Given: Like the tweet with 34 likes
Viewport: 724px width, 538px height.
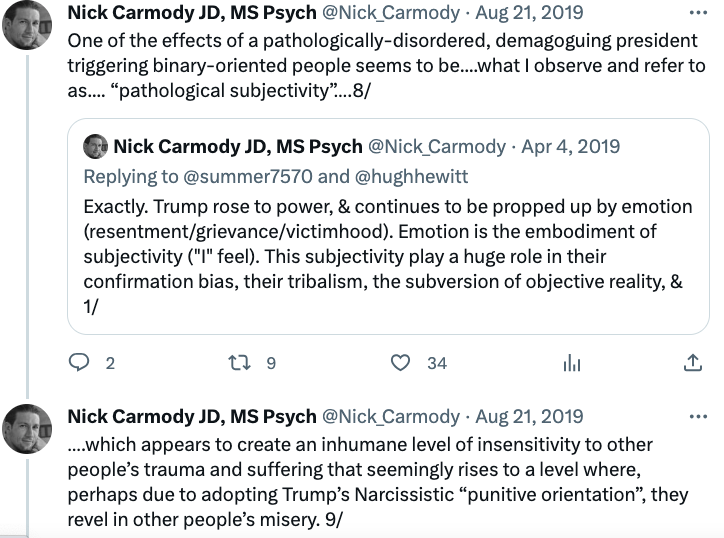Looking at the screenshot, I should (x=401, y=363).
